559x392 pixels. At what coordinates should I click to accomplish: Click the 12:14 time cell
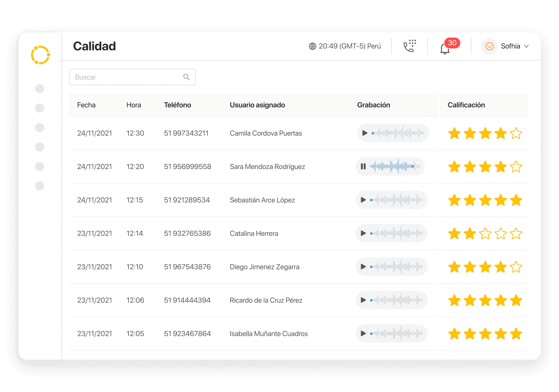(135, 233)
